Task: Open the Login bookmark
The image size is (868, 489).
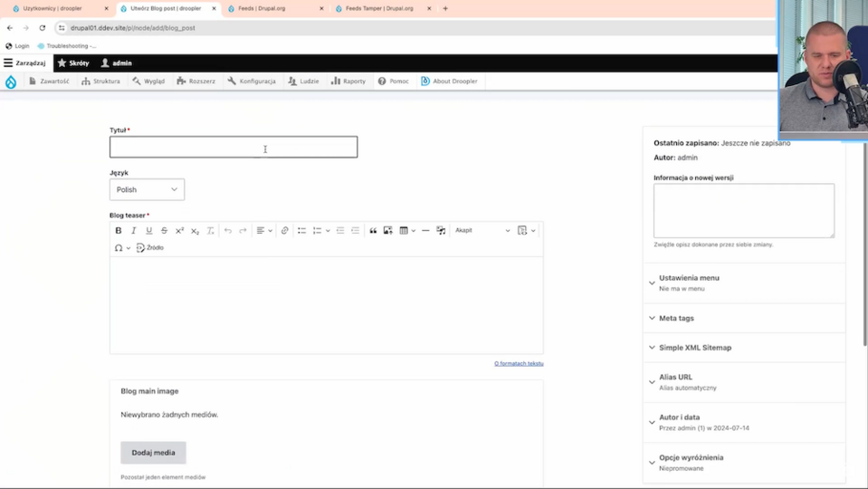Action: [x=17, y=46]
